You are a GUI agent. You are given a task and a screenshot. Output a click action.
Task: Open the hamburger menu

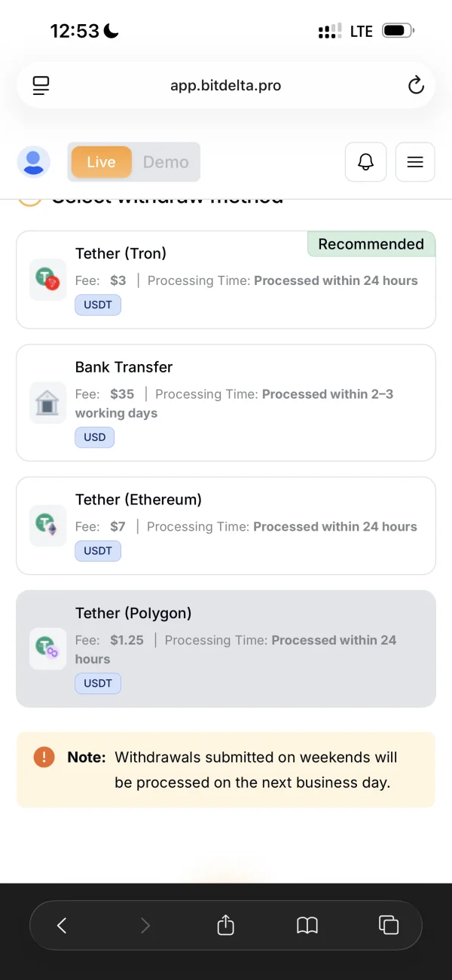(x=415, y=162)
